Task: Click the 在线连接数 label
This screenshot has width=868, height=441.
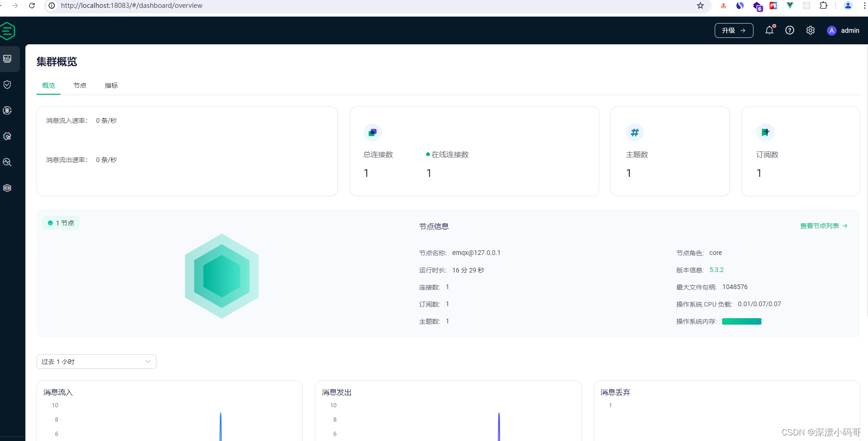Action: pyautogui.click(x=450, y=155)
